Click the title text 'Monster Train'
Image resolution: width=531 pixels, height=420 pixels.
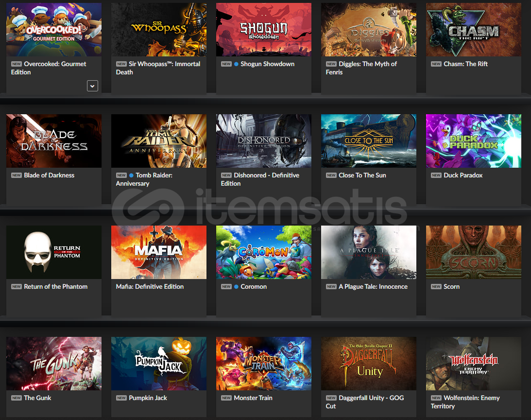[x=253, y=398]
